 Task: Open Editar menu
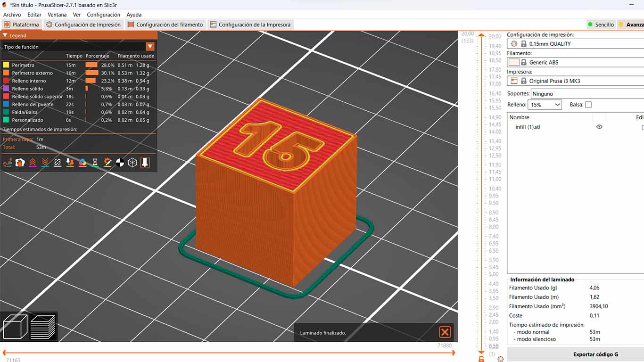pos(34,15)
